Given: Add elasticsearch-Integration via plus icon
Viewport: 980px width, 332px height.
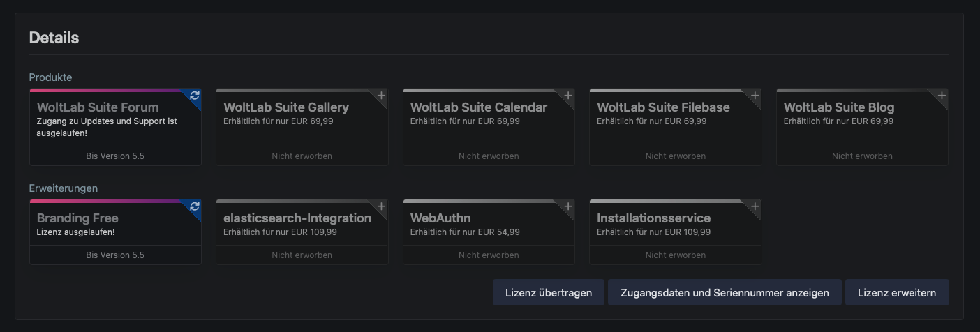Looking at the screenshot, I should pyautogui.click(x=381, y=206).
